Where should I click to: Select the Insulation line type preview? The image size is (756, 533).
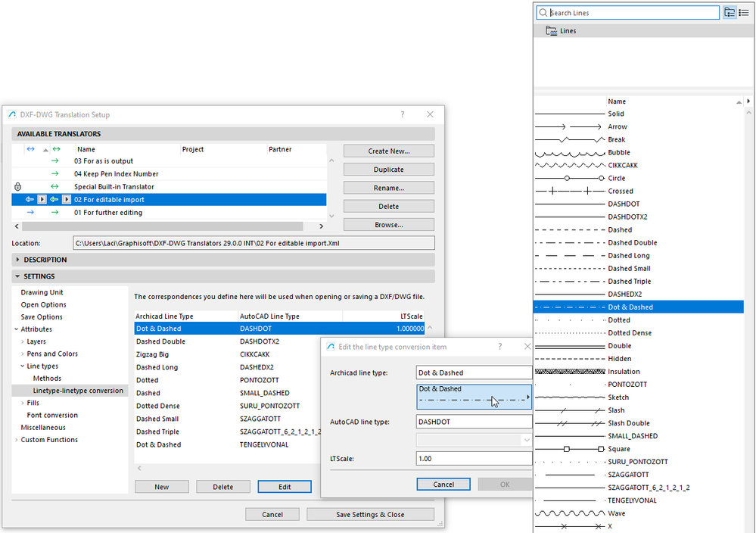click(x=569, y=372)
